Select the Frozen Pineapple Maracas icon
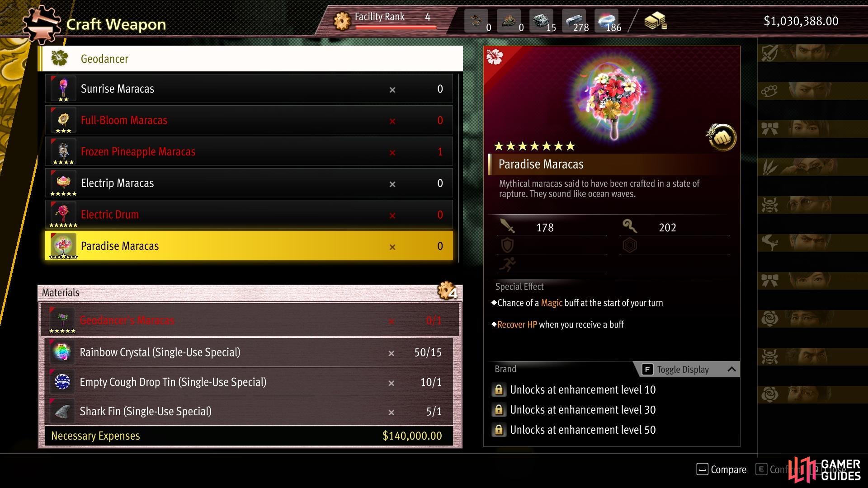868x488 pixels. (63, 152)
